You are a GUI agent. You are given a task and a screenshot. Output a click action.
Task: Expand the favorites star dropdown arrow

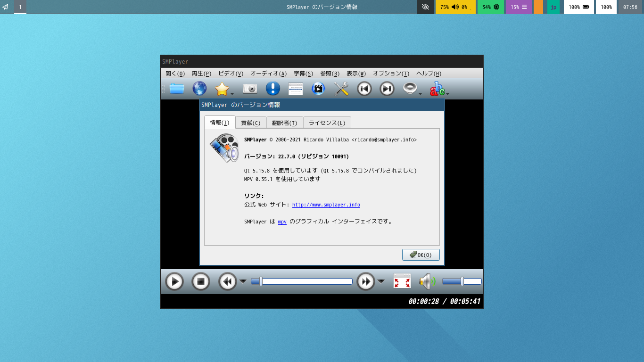pyautogui.click(x=232, y=94)
